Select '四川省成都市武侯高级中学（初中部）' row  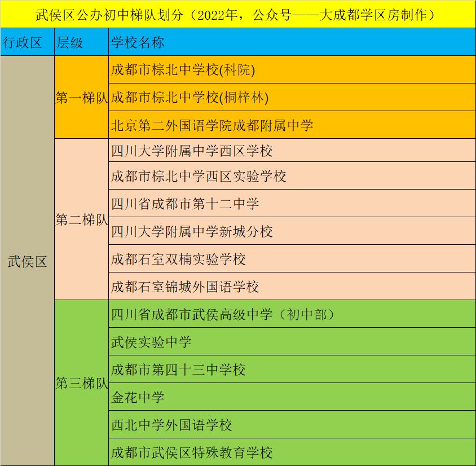click(292, 314)
